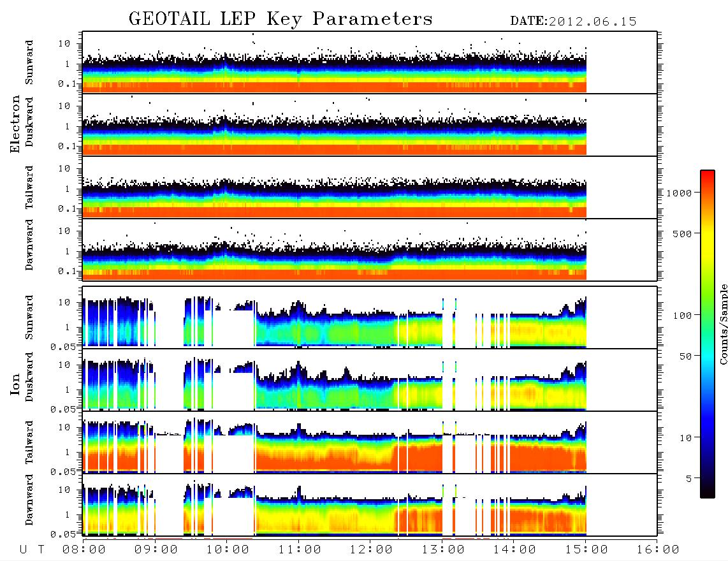Click inside the Ion Duskward spectrogram panel
The width and height of the screenshot is (728, 561).
click(x=370, y=380)
